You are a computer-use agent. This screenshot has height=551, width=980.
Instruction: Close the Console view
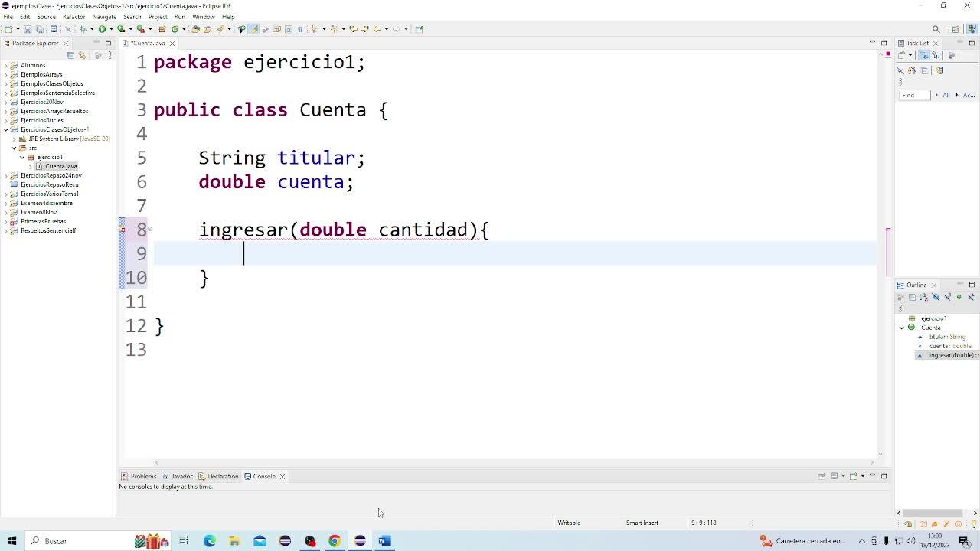[x=283, y=476]
